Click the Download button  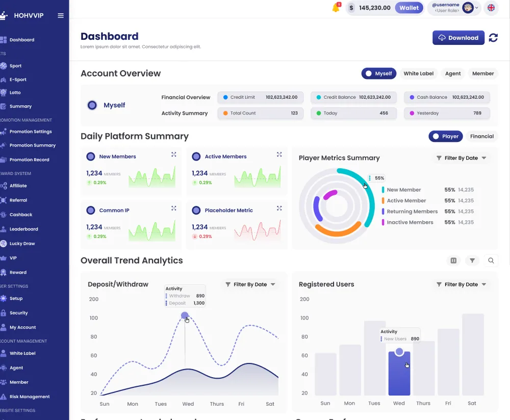point(458,38)
